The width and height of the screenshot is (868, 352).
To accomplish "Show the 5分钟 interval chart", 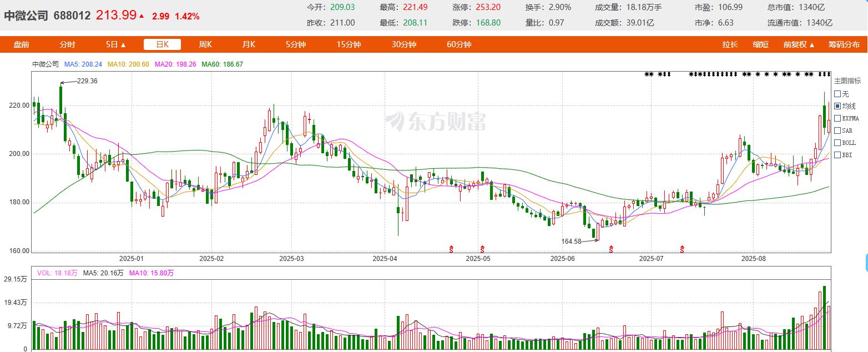I will [296, 44].
